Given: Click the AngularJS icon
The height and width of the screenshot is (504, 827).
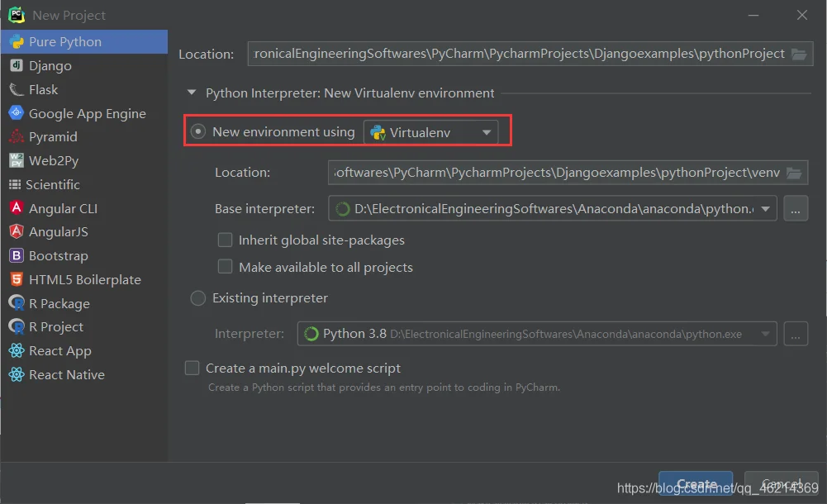Looking at the screenshot, I should point(17,231).
